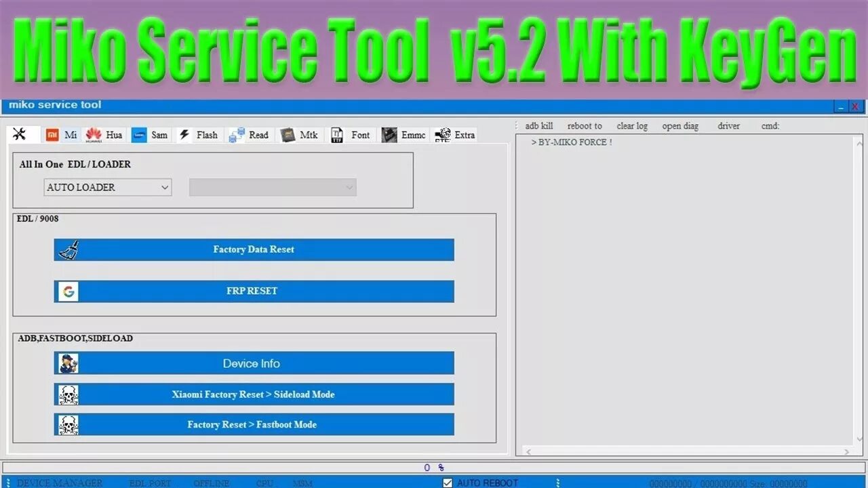
Task: Expand the AUTO LOADER dropdown
Action: [108, 187]
